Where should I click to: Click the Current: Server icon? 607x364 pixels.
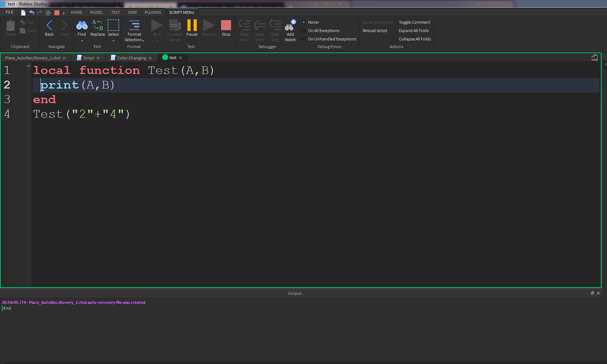coord(175,25)
